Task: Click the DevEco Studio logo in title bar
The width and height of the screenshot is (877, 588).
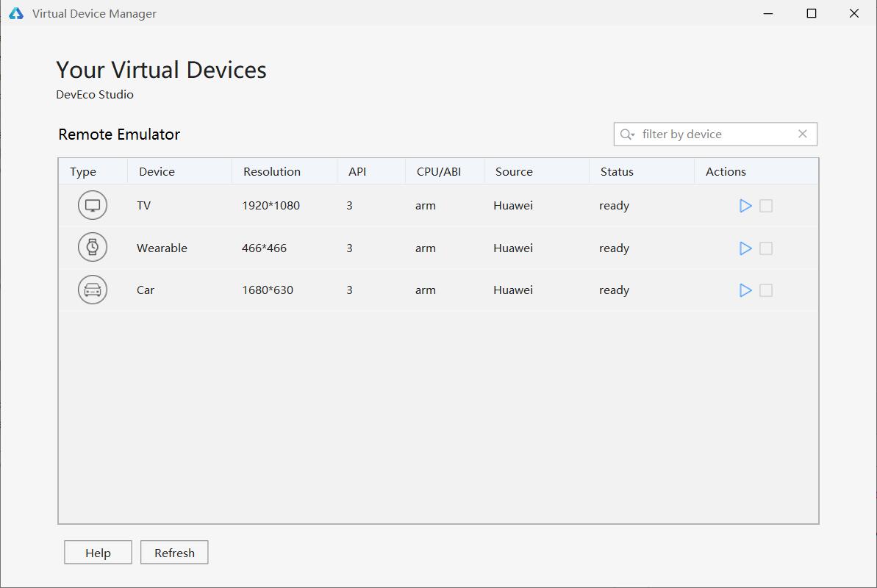Action: [16, 13]
